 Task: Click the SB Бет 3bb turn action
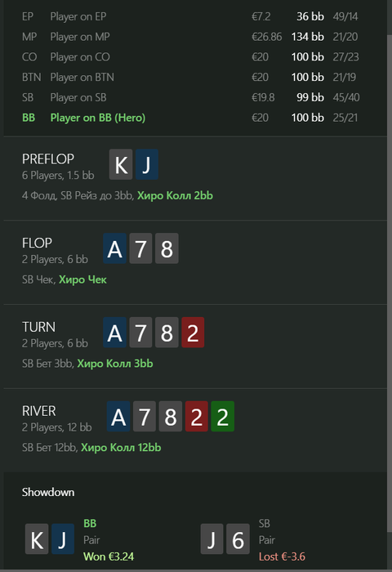(x=47, y=364)
